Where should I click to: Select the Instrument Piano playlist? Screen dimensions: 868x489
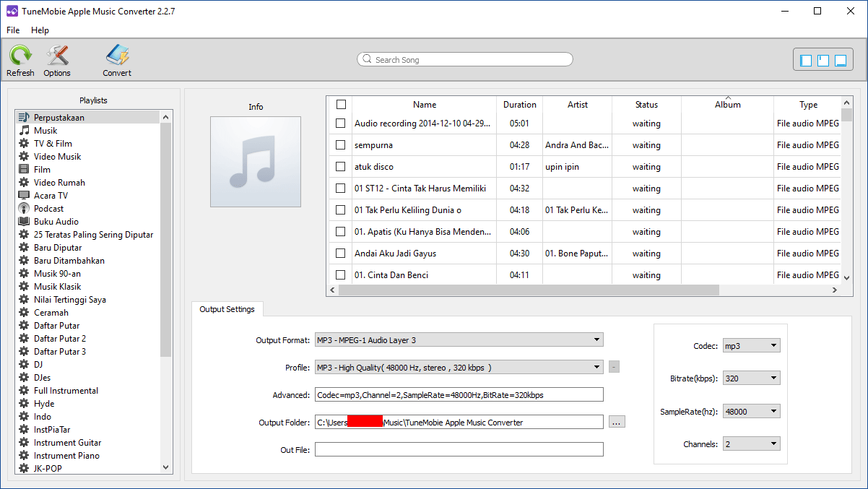coord(67,455)
